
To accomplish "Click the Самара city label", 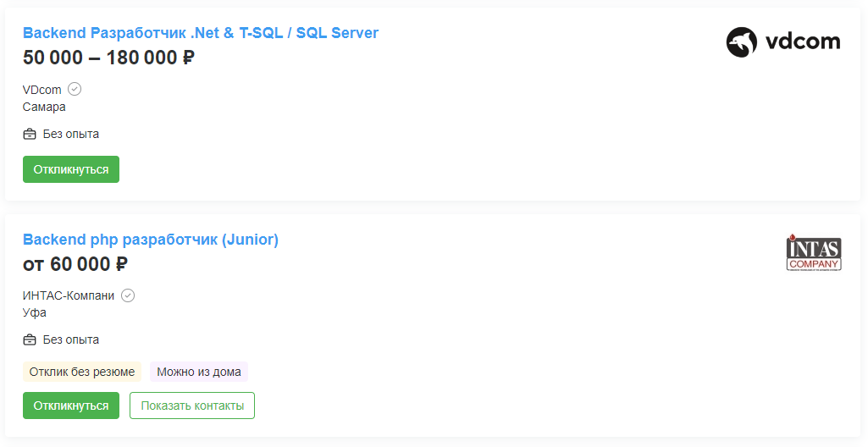I will click(x=44, y=107).
